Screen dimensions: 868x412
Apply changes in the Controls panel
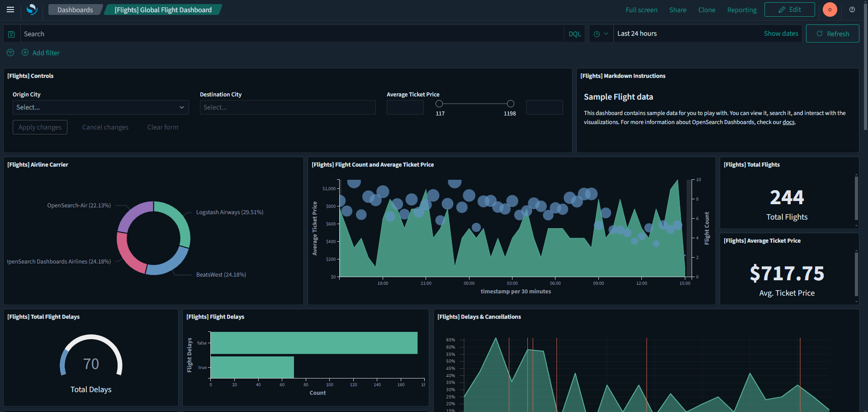pyautogui.click(x=40, y=127)
